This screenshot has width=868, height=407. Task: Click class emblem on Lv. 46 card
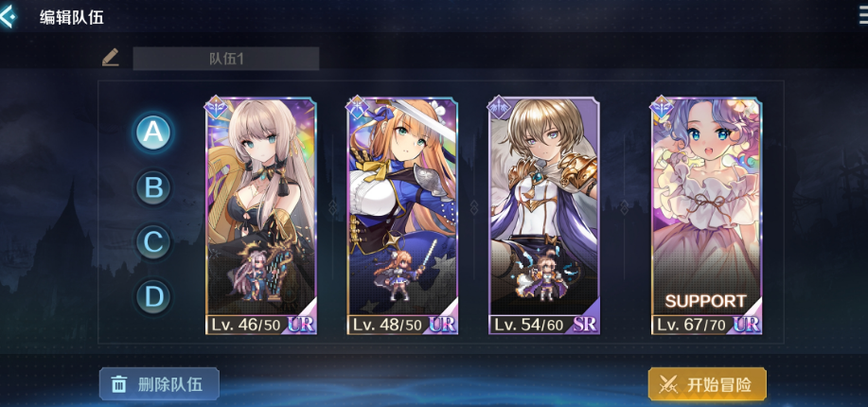(x=215, y=107)
